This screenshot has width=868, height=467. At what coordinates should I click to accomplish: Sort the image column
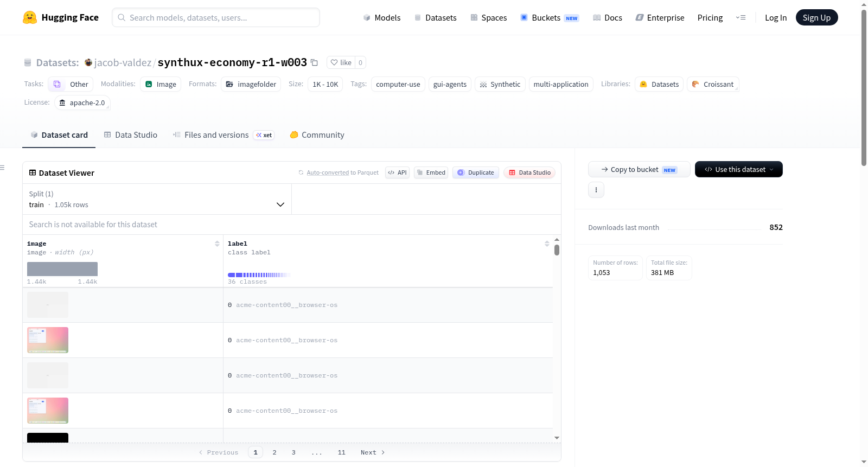click(x=217, y=244)
